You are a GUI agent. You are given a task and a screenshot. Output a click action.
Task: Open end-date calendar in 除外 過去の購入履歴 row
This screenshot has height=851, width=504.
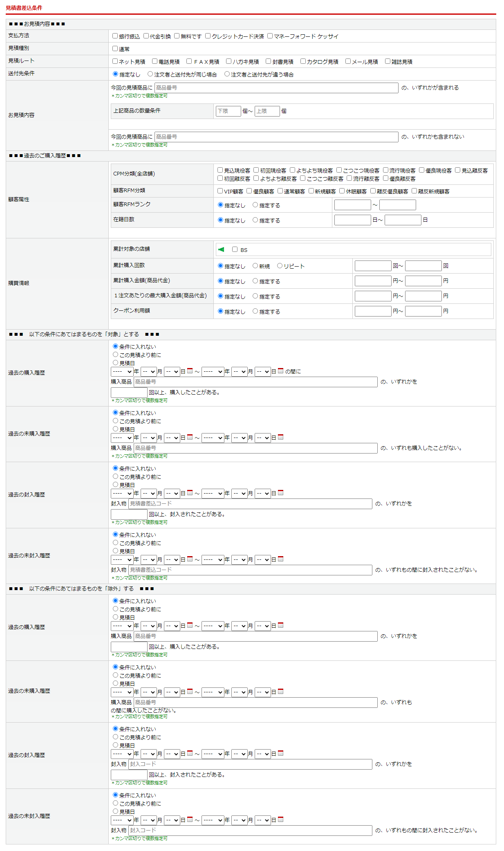(x=281, y=625)
